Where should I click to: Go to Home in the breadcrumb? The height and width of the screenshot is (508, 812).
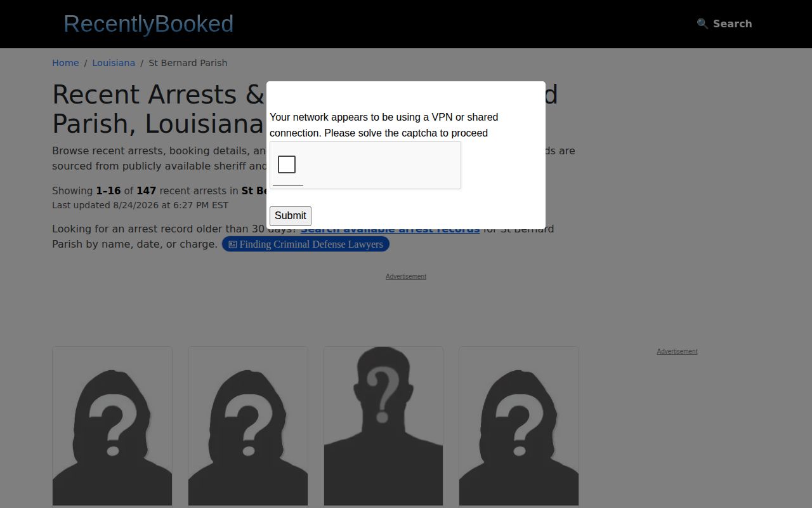click(x=65, y=63)
